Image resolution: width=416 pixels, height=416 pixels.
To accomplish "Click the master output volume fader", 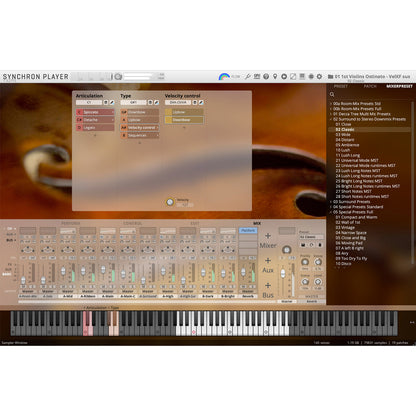I will (x=283, y=273).
